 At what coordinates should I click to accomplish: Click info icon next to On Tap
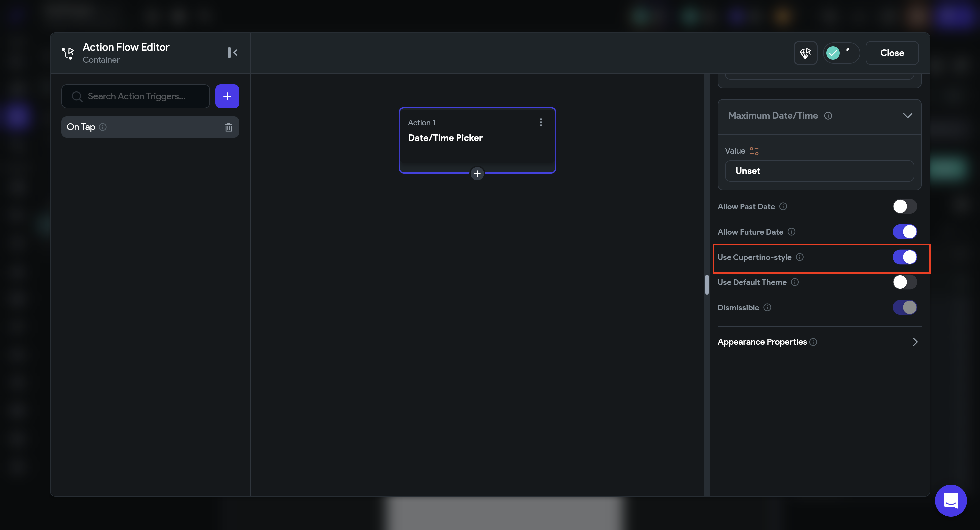[103, 127]
